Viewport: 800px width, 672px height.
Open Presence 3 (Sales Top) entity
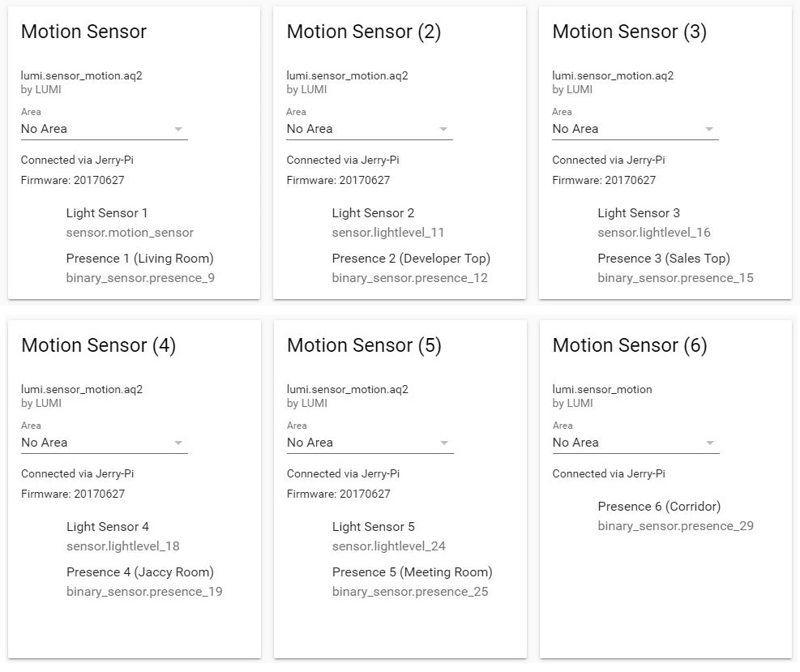tap(669, 259)
